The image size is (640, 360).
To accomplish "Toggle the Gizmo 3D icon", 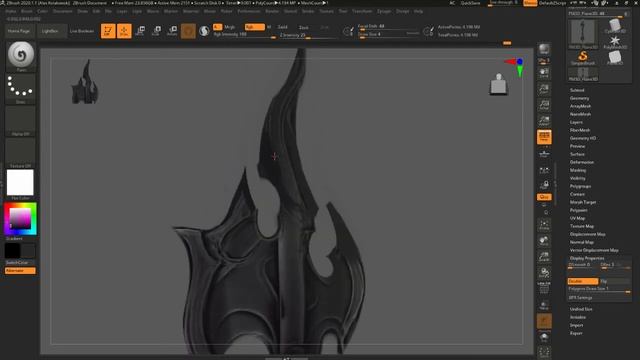I will point(188,31).
